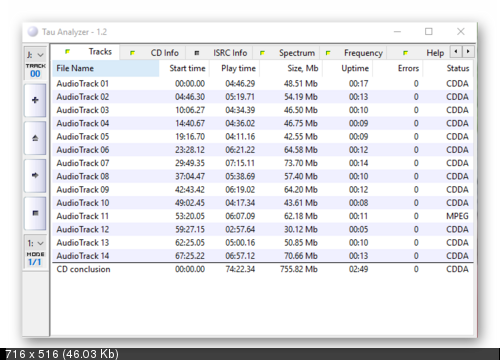This screenshot has height=360, width=500.
Task: Click total size 755.82 Mb
Action: [x=299, y=269]
